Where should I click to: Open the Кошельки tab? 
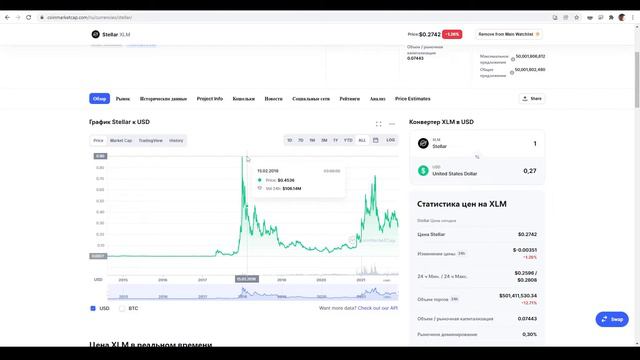click(x=244, y=99)
